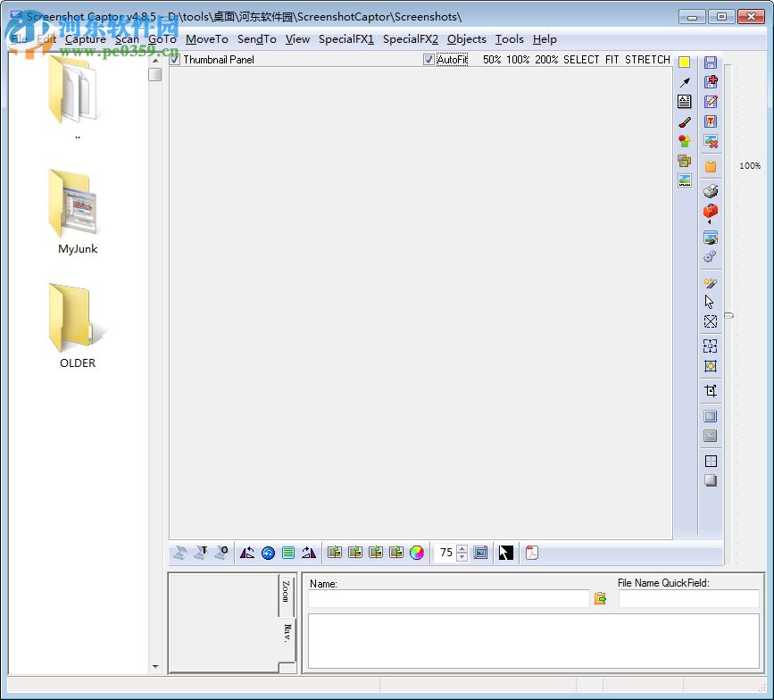Select the clipboard paste tool
This screenshot has width=774, height=700.
click(711, 165)
